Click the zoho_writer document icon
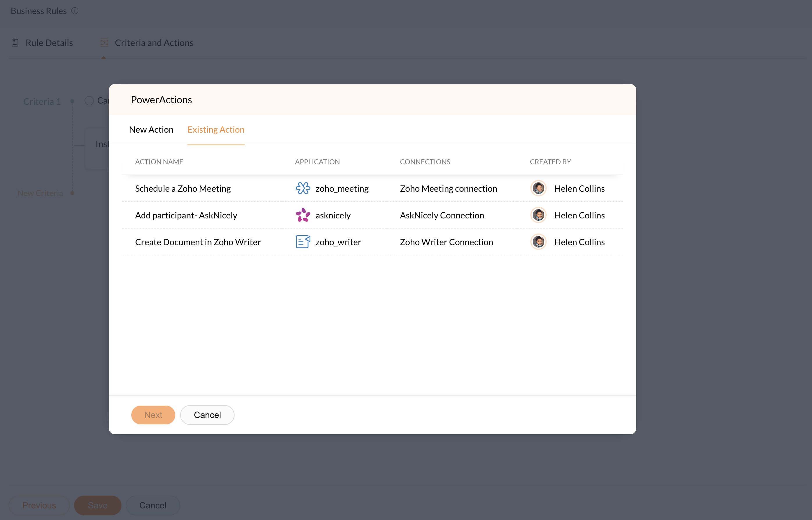Viewport: 812px width, 520px height. 303,242
